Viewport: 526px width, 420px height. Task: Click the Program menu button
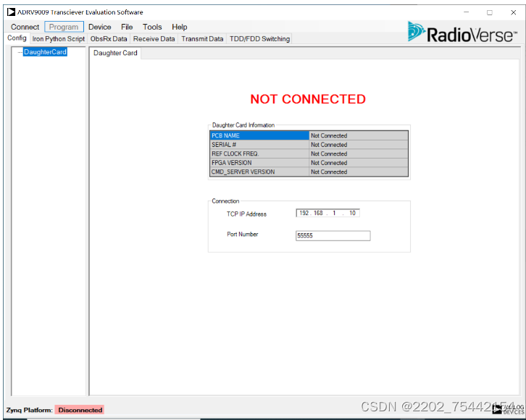pos(64,27)
